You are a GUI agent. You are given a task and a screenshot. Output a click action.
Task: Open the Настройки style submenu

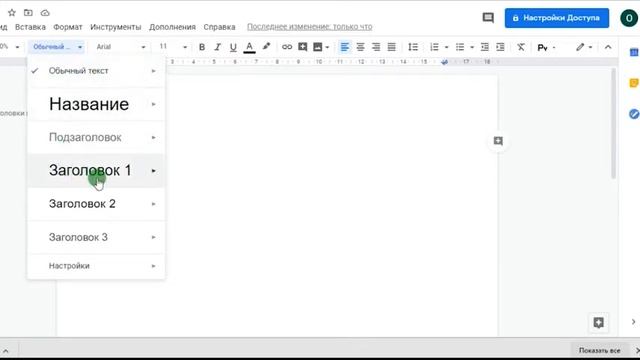pos(96,266)
